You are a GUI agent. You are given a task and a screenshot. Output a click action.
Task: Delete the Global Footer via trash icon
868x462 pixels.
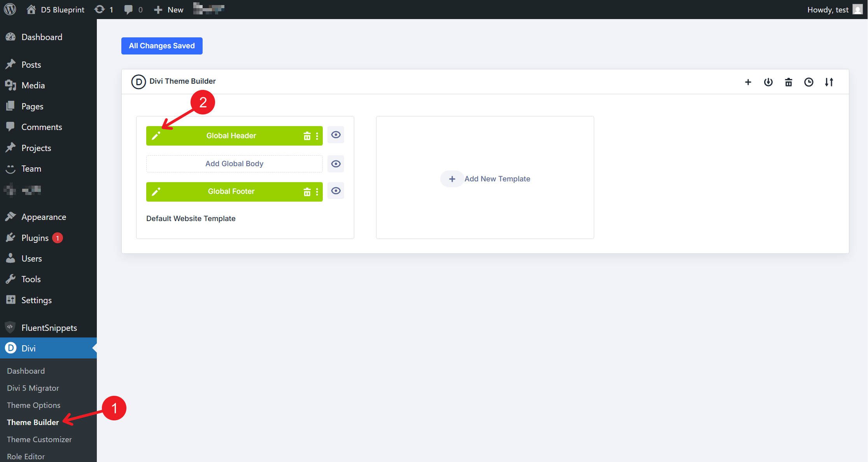(x=307, y=191)
